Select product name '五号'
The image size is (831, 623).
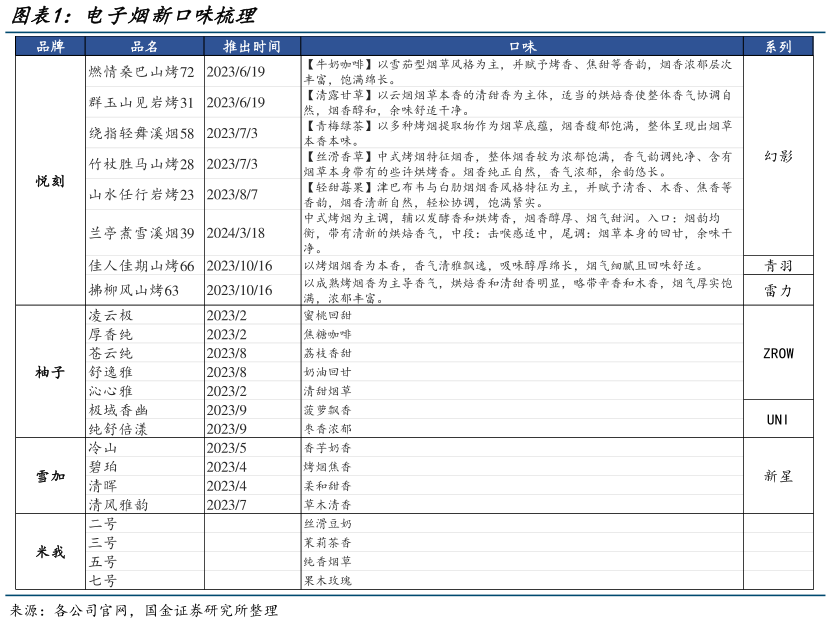tap(103, 562)
